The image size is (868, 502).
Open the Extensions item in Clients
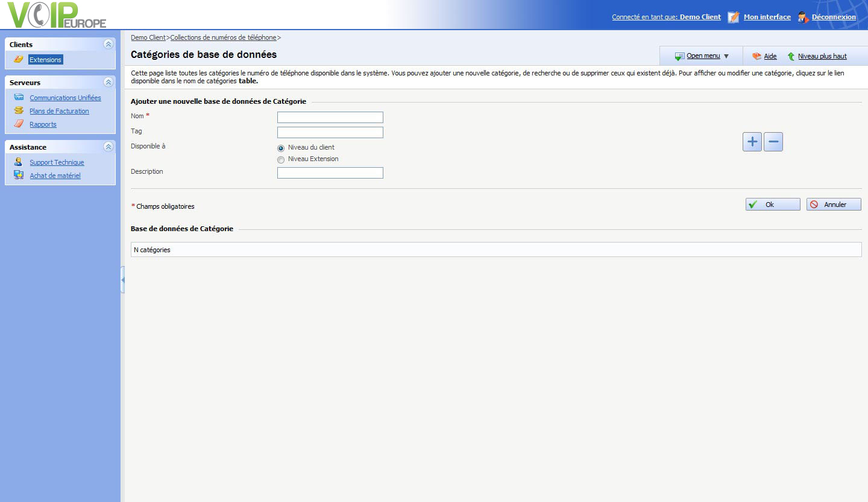45,60
